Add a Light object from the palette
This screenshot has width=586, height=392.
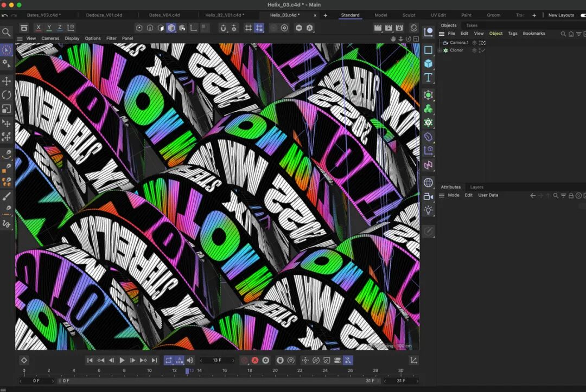428,210
